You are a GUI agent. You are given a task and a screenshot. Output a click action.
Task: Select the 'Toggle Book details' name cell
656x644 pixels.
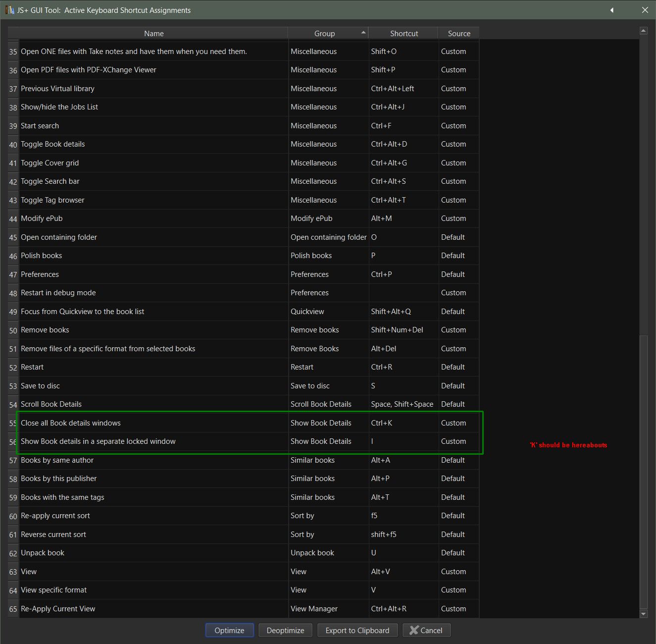(153, 144)
